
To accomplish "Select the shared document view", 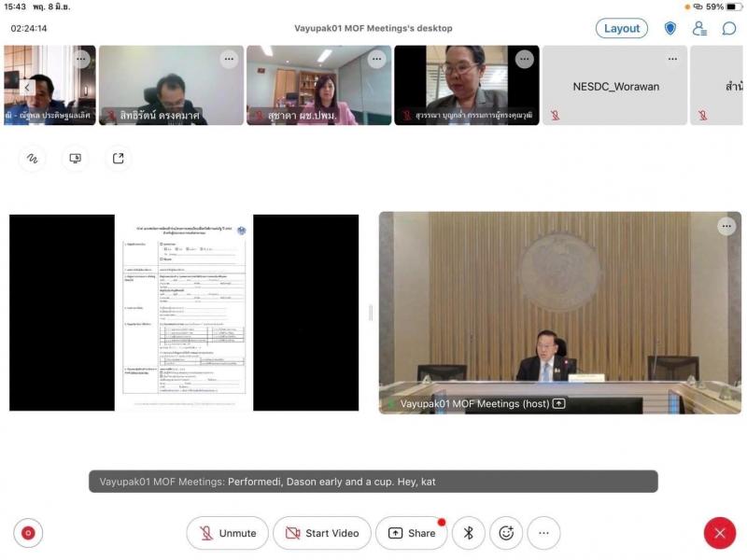I will [x=184, y=313].
